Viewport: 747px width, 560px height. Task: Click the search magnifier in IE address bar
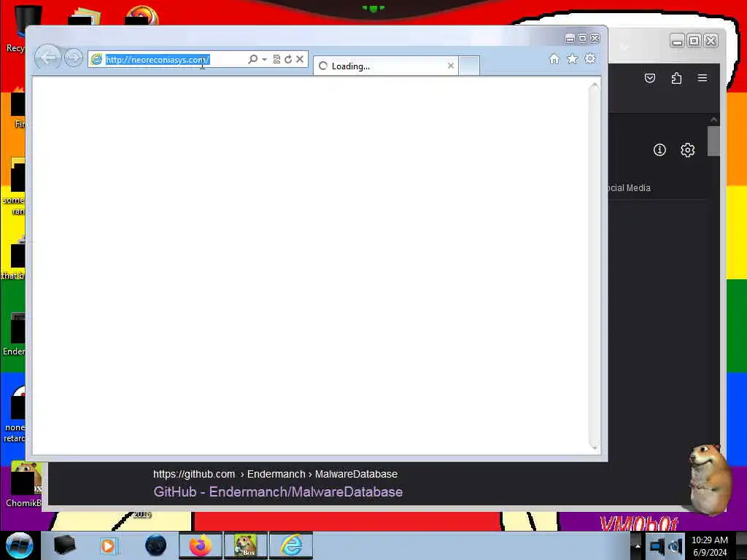click(x=253, y=59)
